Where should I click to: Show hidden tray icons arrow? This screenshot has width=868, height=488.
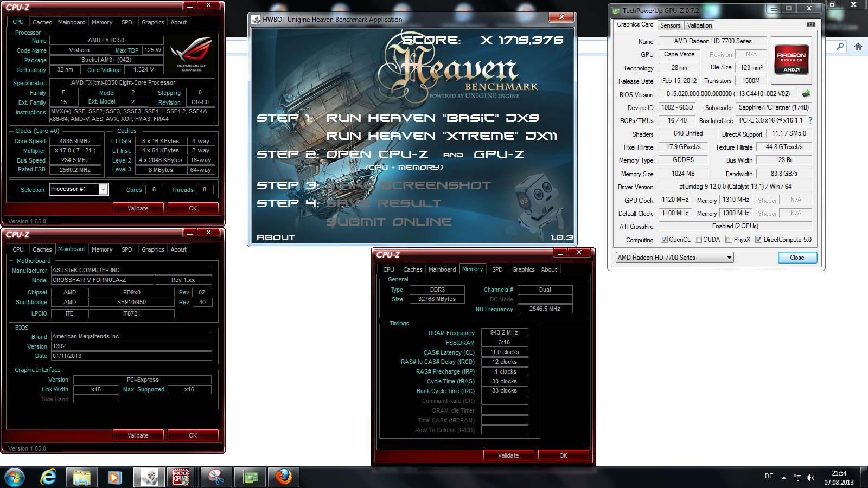(783, 478)
